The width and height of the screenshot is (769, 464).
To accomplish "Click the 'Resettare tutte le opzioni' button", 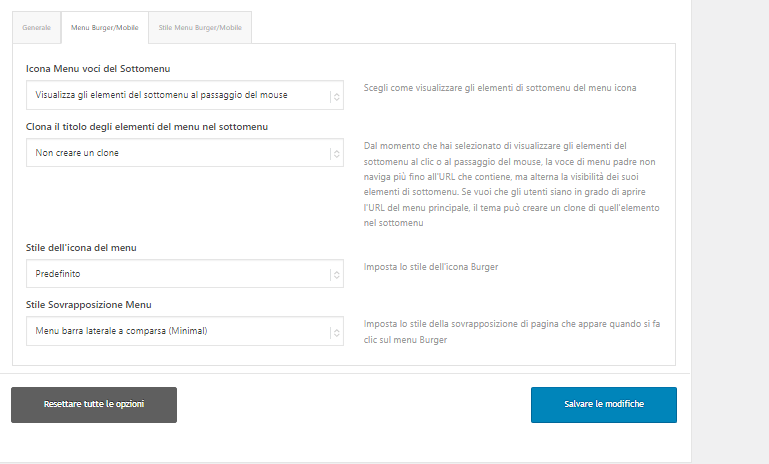I will point(94,405).
